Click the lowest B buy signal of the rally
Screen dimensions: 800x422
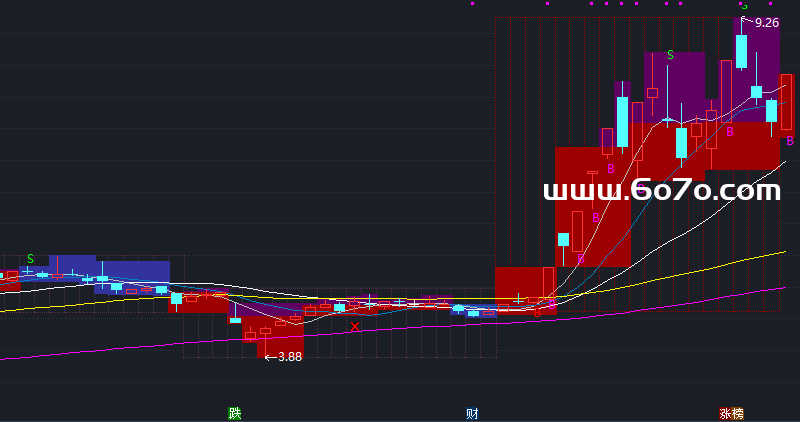[x=581, y=259]
